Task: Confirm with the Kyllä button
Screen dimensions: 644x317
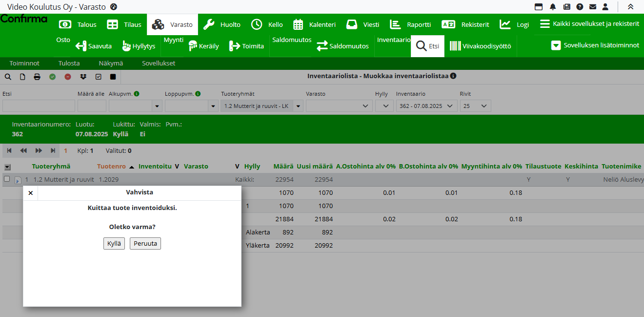Action: tap(114, 243)
